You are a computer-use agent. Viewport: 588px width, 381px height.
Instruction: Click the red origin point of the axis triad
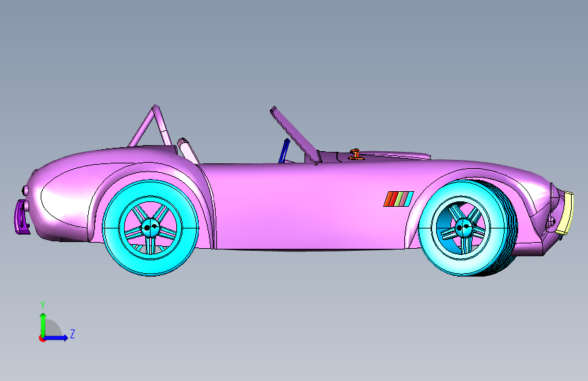[41, 338]
